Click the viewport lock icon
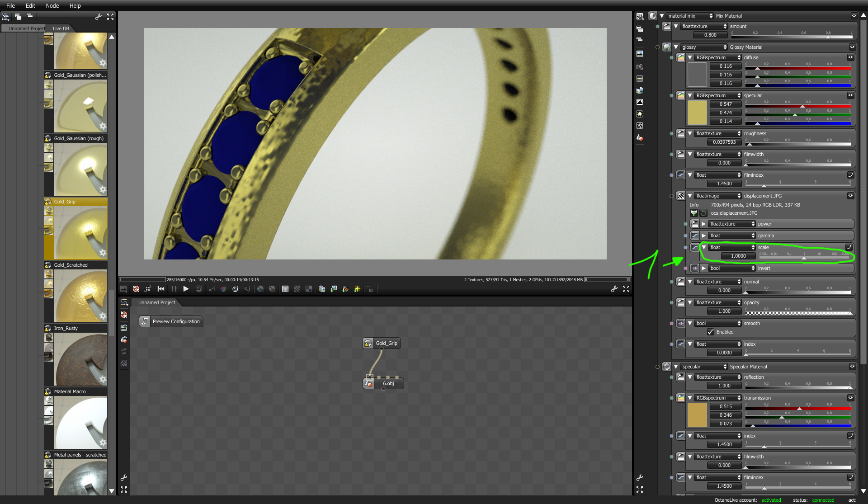This screenshot has width=868, height=504. (x=370, y=289)
